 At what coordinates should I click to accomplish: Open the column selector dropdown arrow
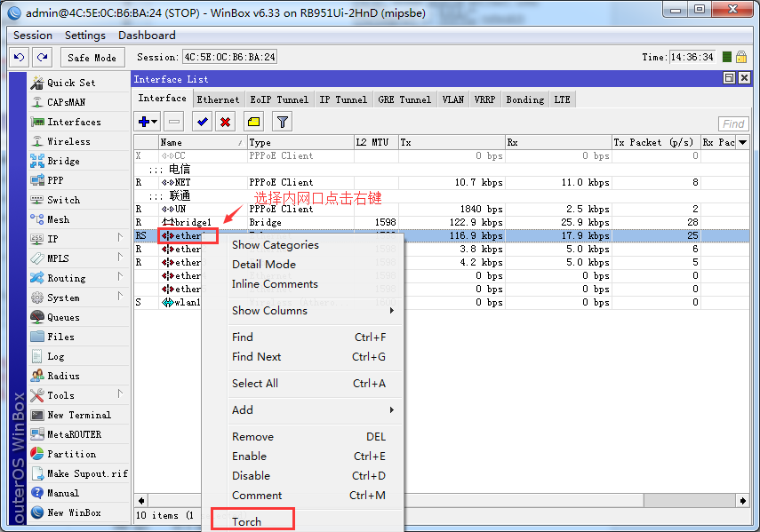click(x=742, y=142)
